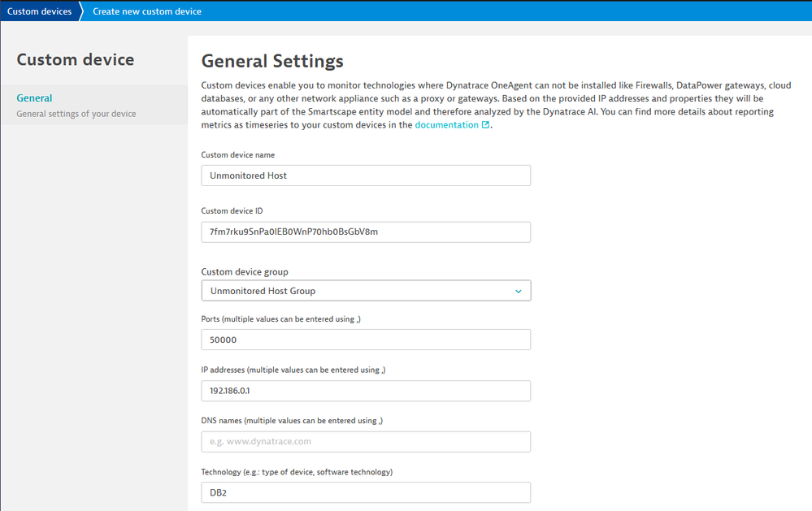Go back to Custom devices breadcrumb
This screenshot has width=812, height=511.
tap(39, 11)
